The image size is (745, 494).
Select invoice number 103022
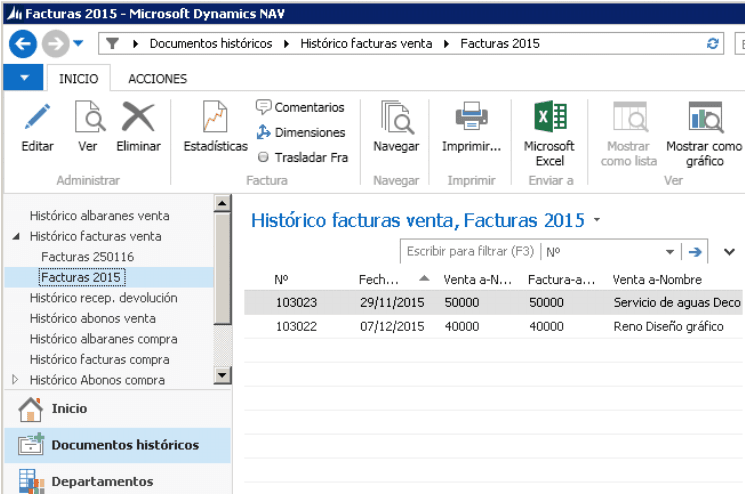click(x=296, y=326)
